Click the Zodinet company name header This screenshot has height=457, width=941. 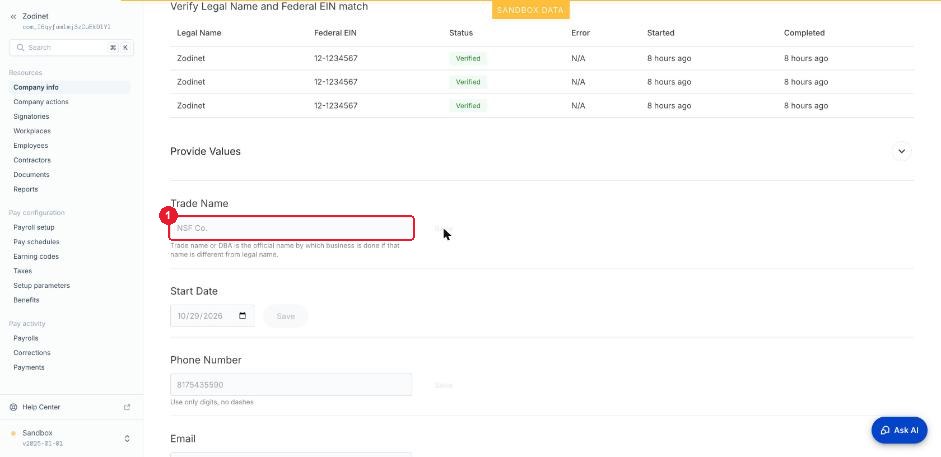click(x=35, y=16)
